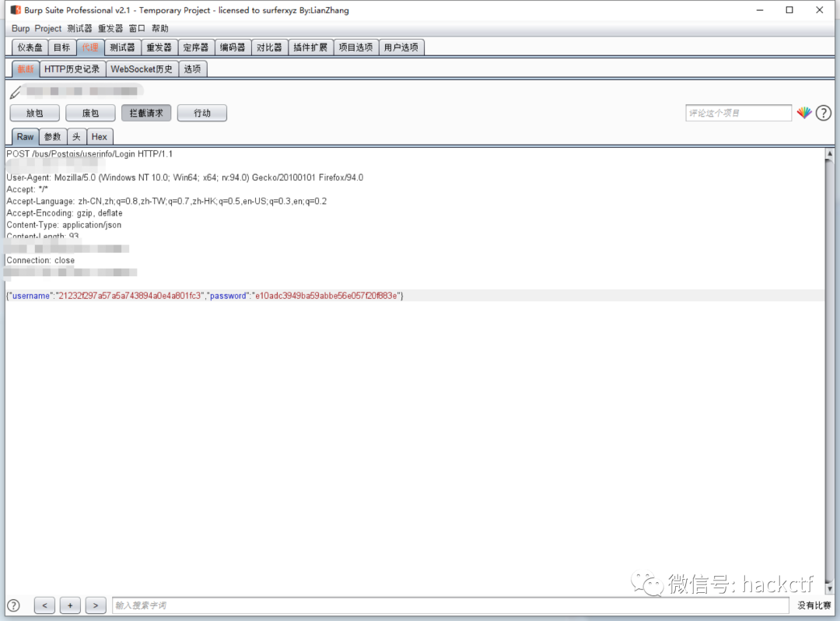Screen dimensions: 840x621
Task: Open the 用户选项 user options tab
Action: point(401,47)
